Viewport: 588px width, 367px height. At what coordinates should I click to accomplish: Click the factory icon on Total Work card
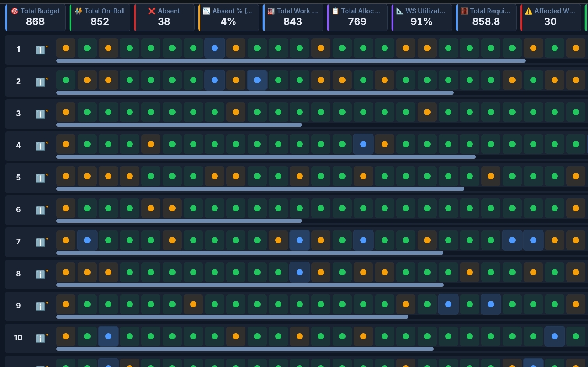pos(271,11)
